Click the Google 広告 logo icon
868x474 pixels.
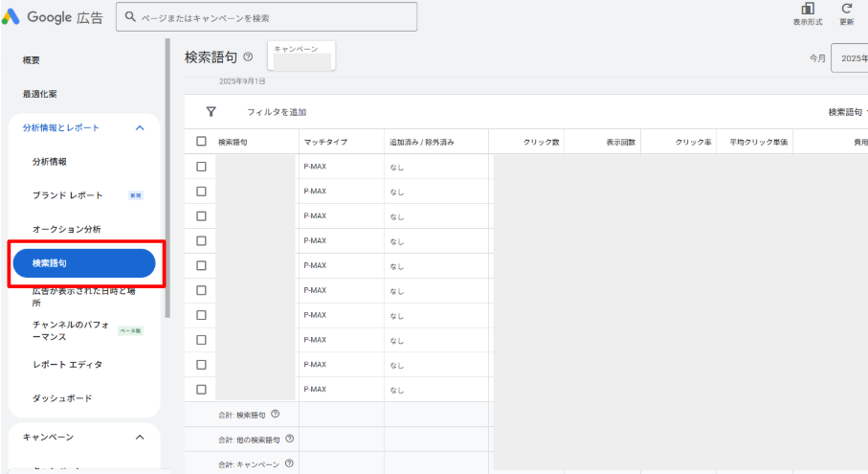(x=11, y=17)
